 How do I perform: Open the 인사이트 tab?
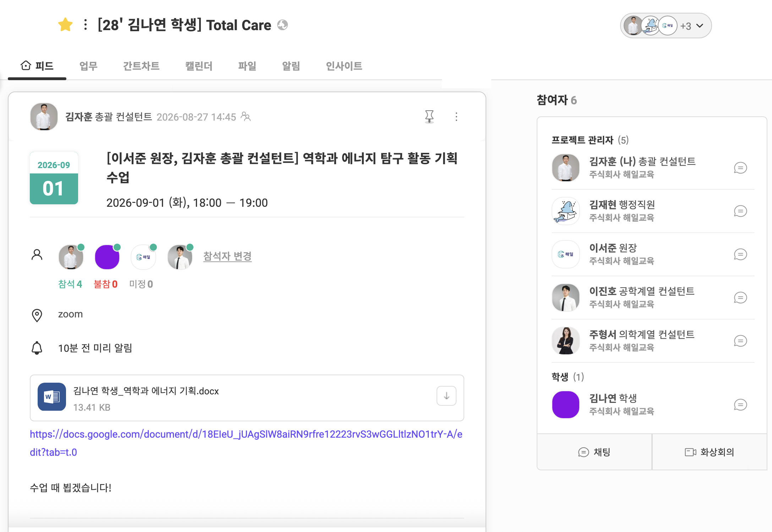pos(344,66)
